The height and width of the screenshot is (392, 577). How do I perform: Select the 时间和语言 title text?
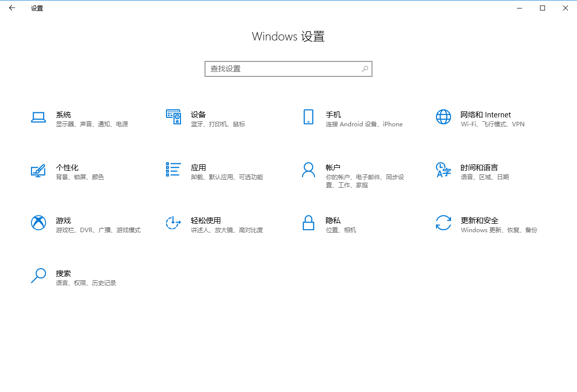coord(479,167)
